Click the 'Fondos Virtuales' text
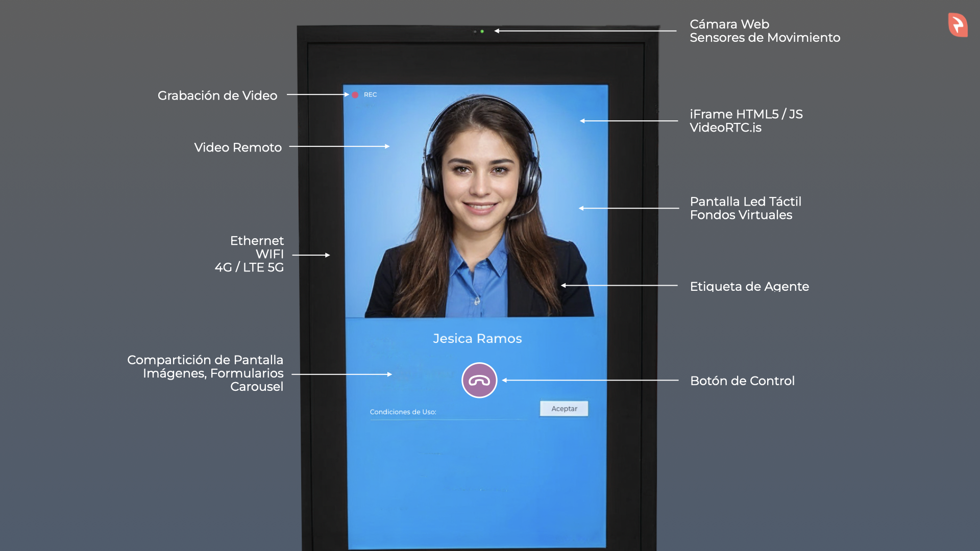 [741, 215]
